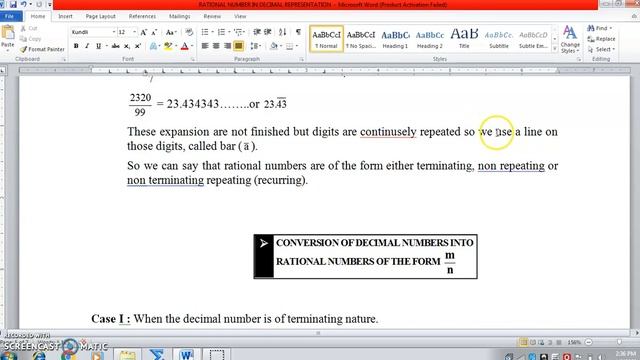Switch to the View tab
This screenshot has width=640, height=360.
pyautogui.click(x=240, y=16)
